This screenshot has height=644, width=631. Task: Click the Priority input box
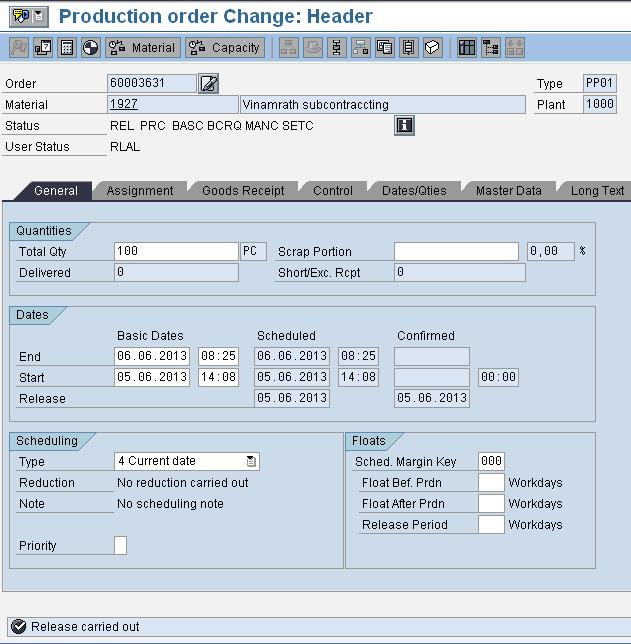coord(121,545)
